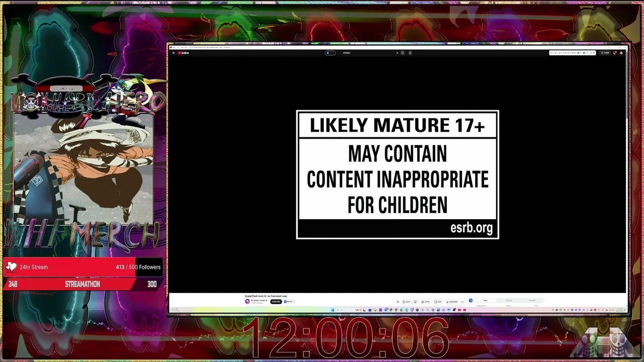Save the video to a playlist
644x362 pixels.
pyautogui.click(x=438, y=302)
